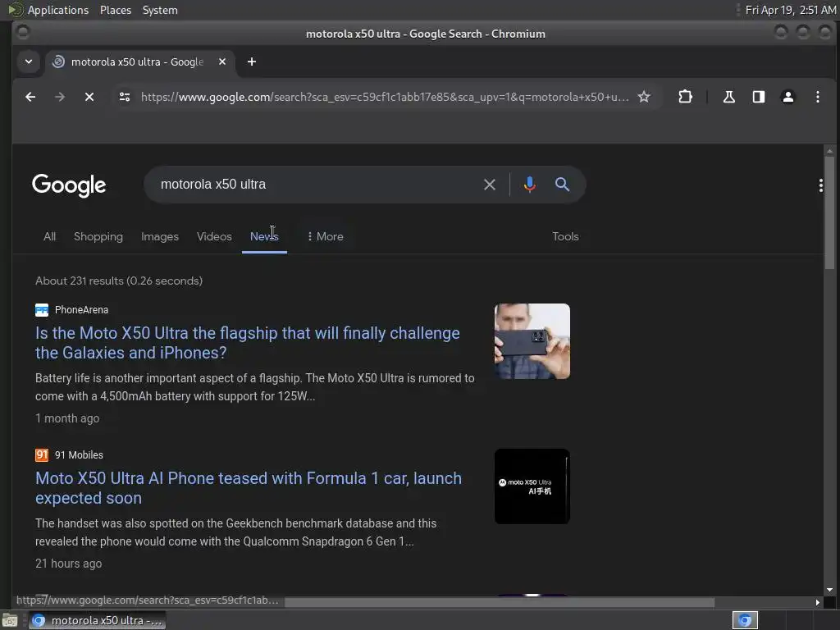Start voice search with the microphone
This screenshot has width=840, height=630.
[530, 185]
